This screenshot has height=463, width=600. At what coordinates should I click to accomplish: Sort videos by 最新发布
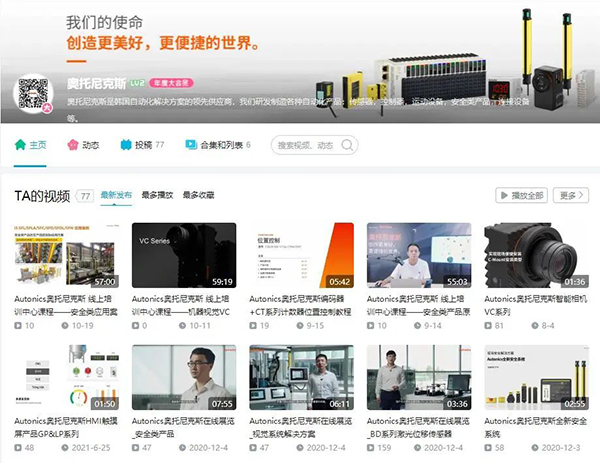116,195
